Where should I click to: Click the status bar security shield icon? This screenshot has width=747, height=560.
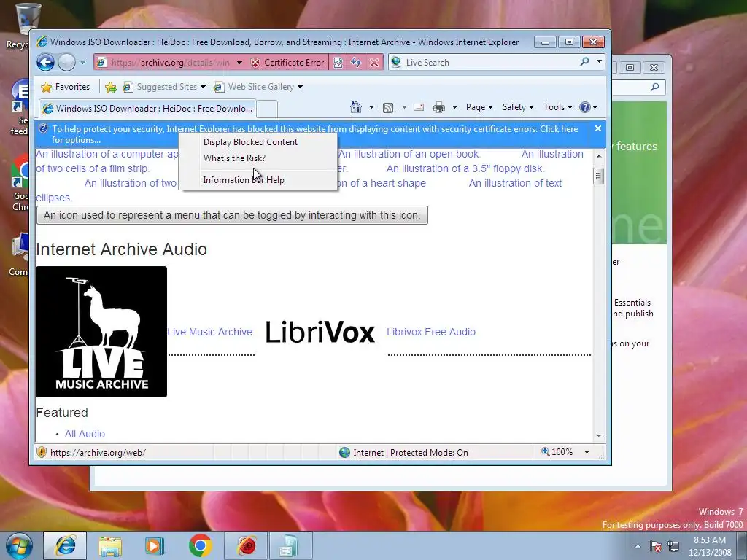[42, 452]
